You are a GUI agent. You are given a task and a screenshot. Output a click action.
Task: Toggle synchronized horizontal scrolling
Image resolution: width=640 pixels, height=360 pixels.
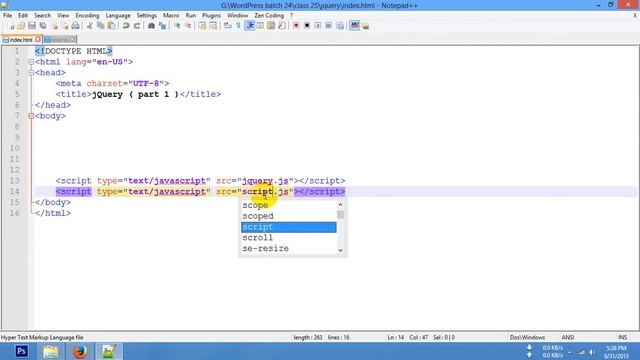[213, 26]
